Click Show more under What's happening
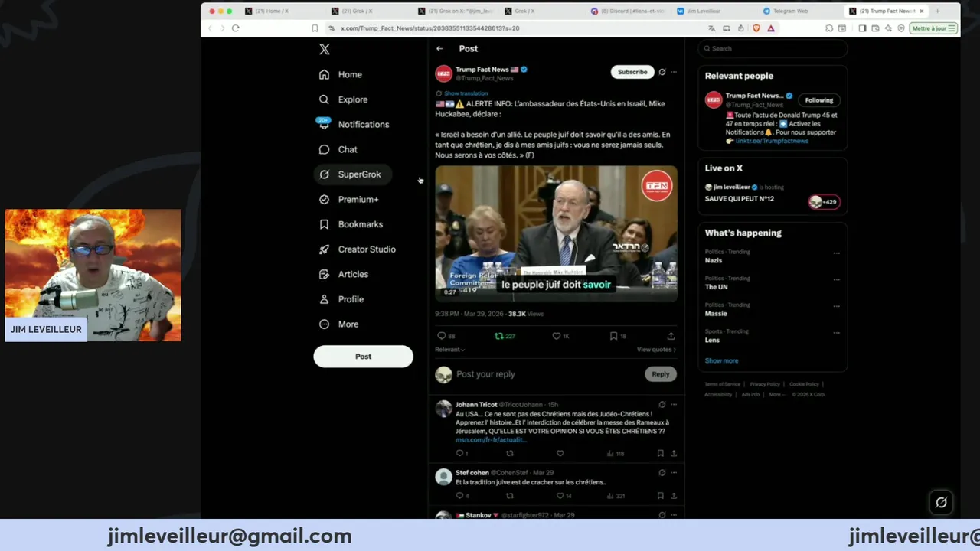980x551 pixels. click(x=721, y=360)
